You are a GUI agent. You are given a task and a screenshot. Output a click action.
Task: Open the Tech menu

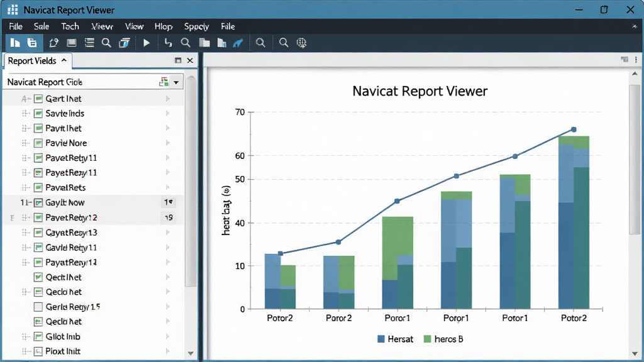point(70,26)
